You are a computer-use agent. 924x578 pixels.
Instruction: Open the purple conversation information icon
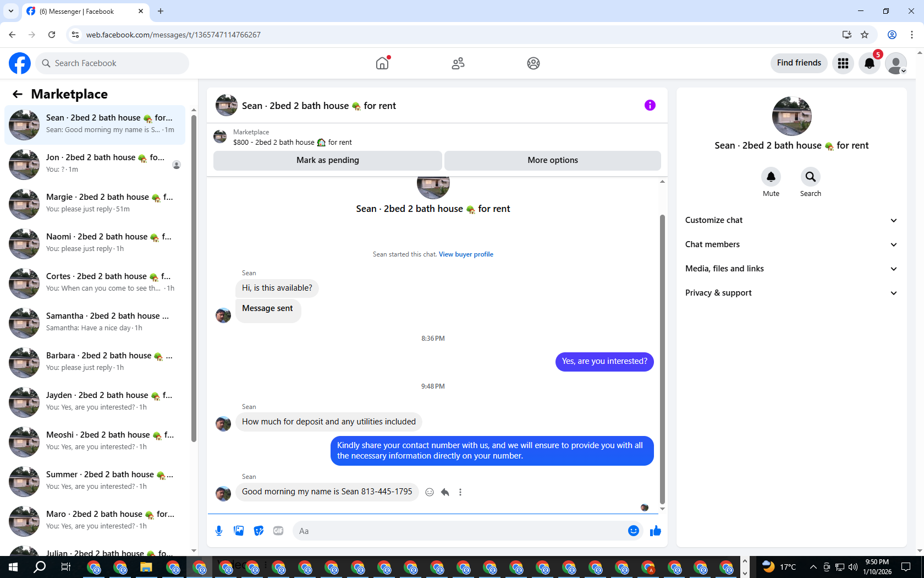[650, 105]
